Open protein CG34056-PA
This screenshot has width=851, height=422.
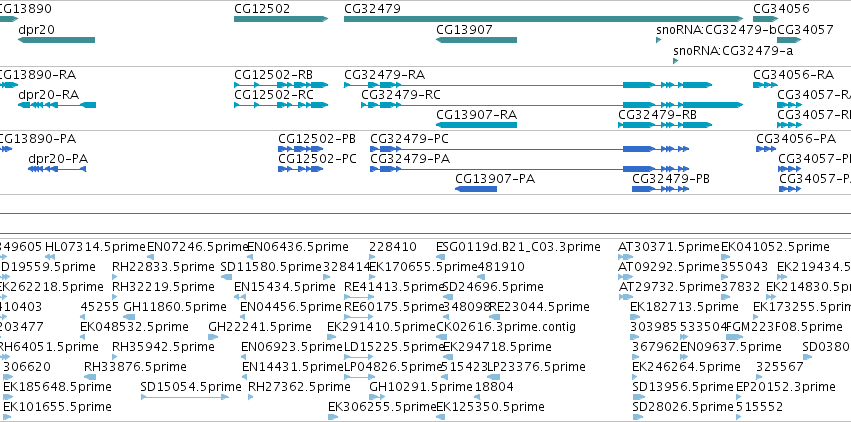[x=796, y=138]
